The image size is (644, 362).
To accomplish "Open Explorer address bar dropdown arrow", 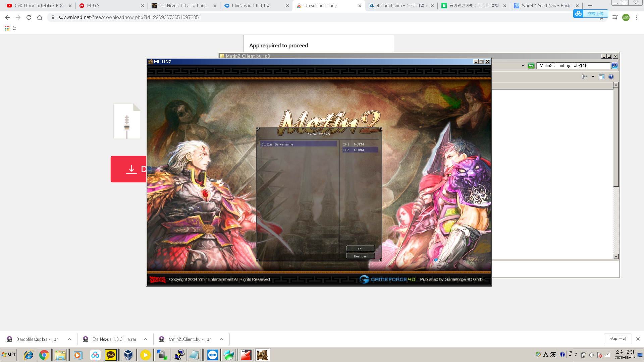I will click(x=523, y=66).
